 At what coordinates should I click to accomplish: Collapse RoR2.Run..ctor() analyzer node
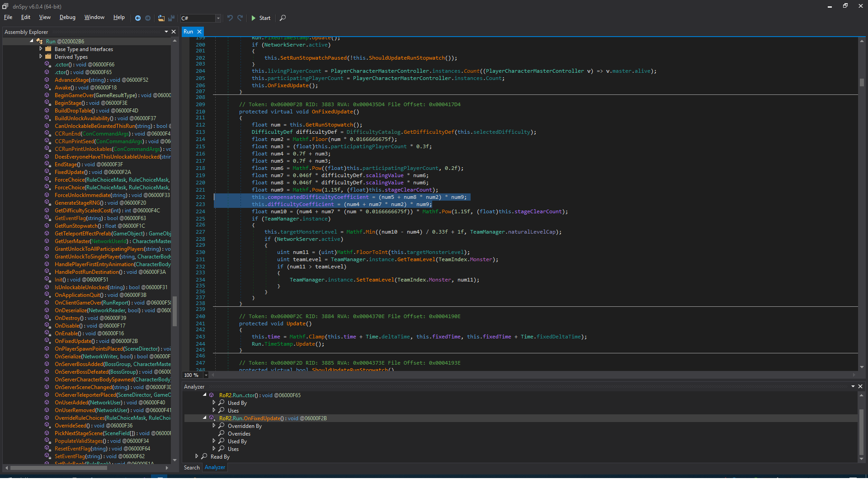coord(205,394)
